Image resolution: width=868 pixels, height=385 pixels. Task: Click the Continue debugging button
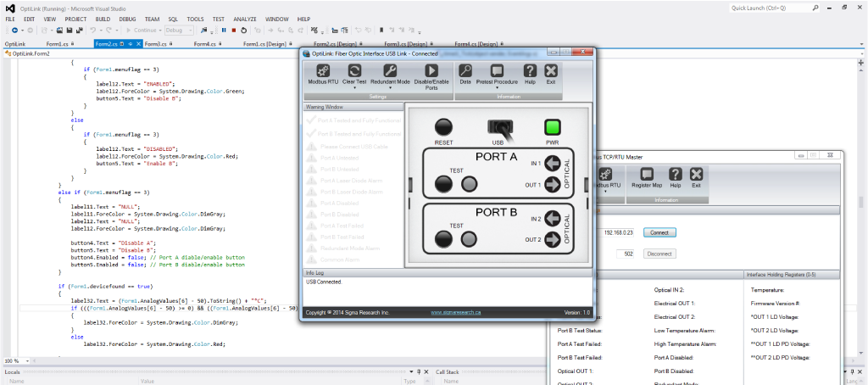pyautogui.click(x=144, y=31)
